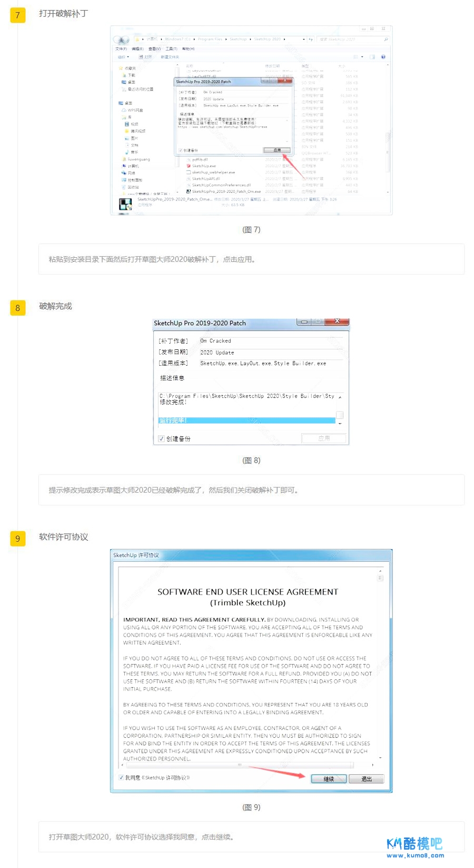The image size is (474, 868).
Task: Select 回收站 in the Explorer sidebar
Action: (x=131, y=187)
